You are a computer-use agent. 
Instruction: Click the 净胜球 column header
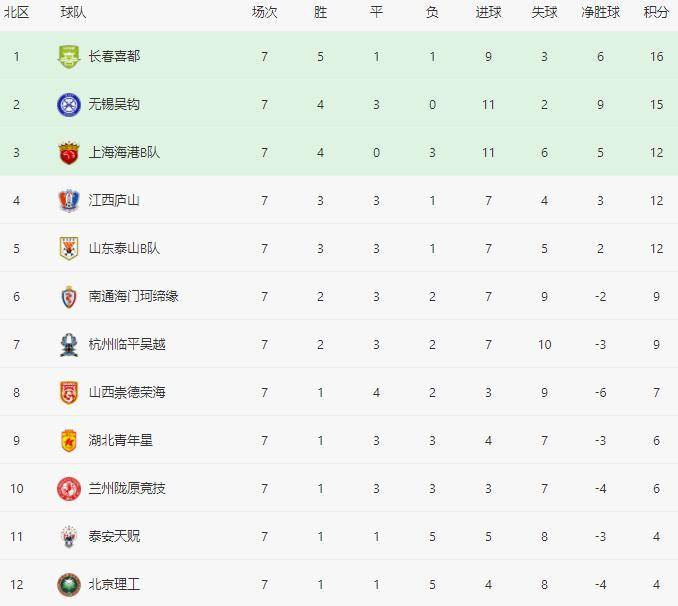coord(601,12)
